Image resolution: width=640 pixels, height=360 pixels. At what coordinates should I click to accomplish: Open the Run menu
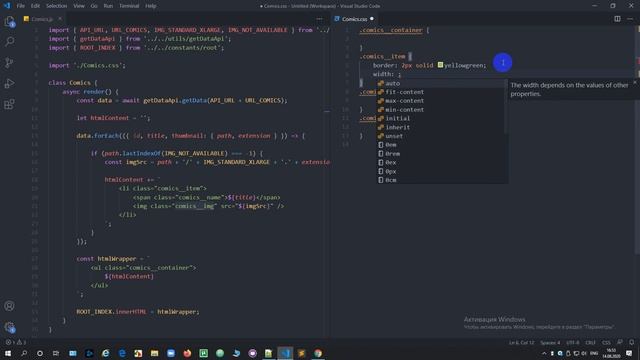pyautogui.click(x=108, y=6)
